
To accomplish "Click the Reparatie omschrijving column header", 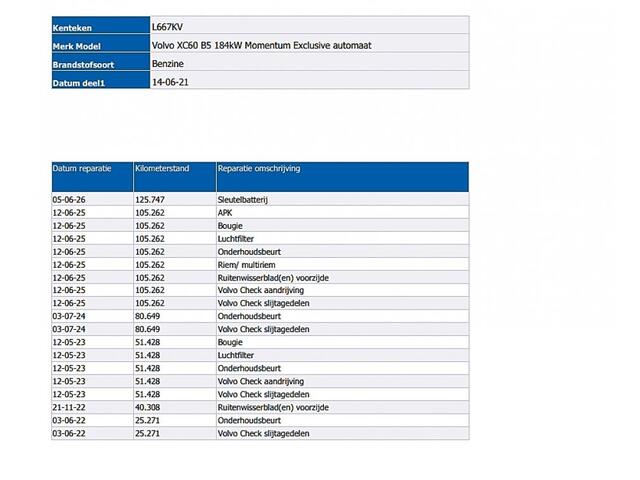I will click(x=342, y=177).
